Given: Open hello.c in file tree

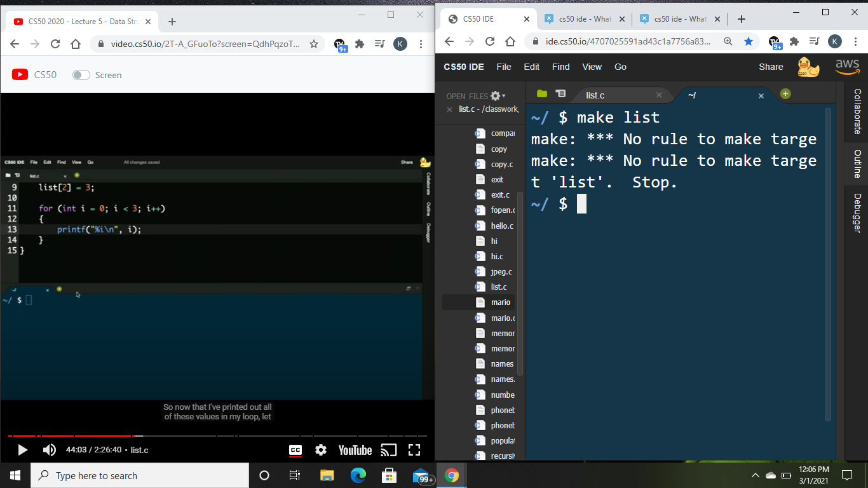Looking at the screenshot, I should 502,226.
